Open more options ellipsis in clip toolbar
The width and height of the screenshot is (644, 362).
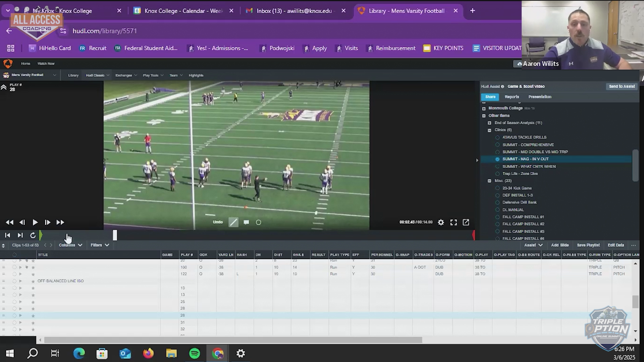tap(634, 245)
